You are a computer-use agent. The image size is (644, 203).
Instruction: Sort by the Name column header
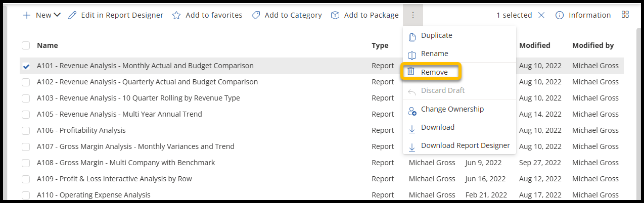point(48,45)
